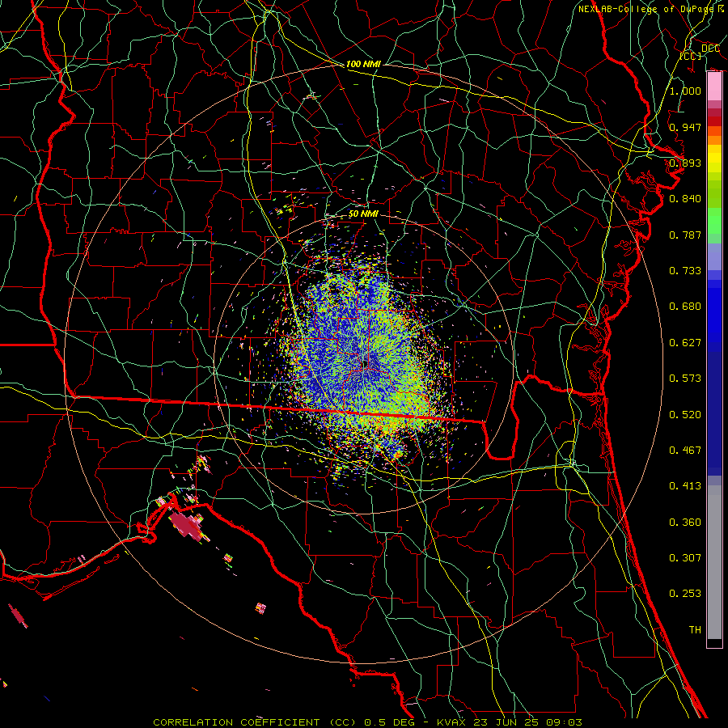Click the "0.893" legend value
The width and height of the screenshot is (728, 728).
(685, 163)
